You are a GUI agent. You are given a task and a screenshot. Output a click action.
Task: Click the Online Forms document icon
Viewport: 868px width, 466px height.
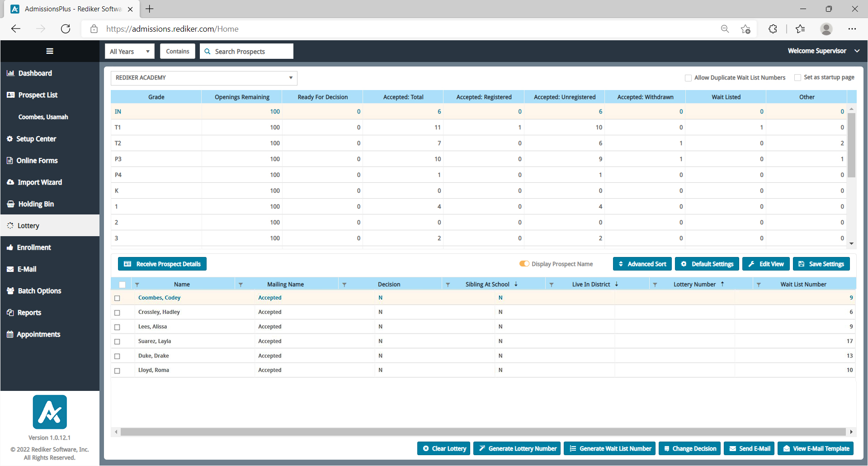click(x=9, y=161)
